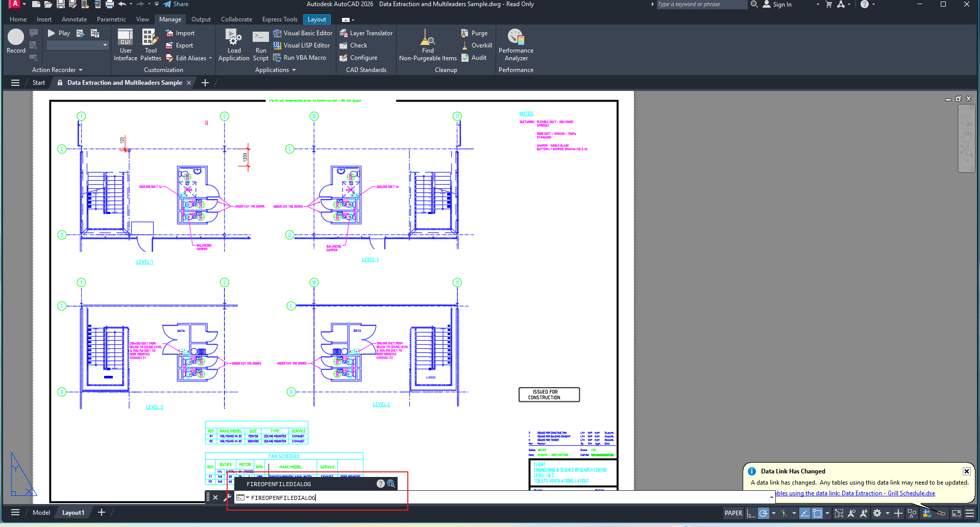The height and width of the screenshot is (527, 980).
Task: Open the Workspace Switching gear icon
Action: pyautogui.click(x=877, y=513)
